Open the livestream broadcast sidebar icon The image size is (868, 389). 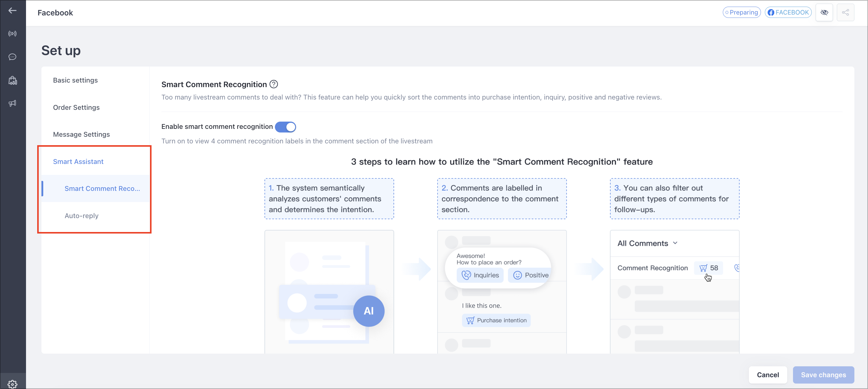pos(12,34)
